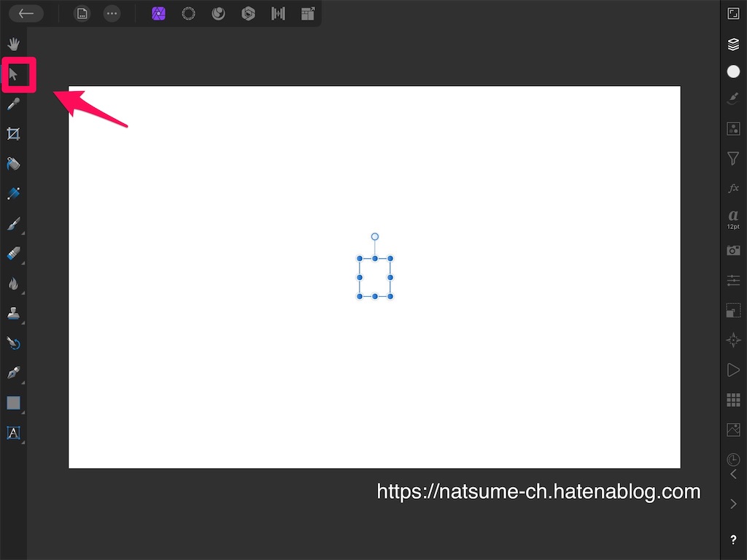Select the Undo Brush tool
747x560 pixels.
[x=13, y=343]
